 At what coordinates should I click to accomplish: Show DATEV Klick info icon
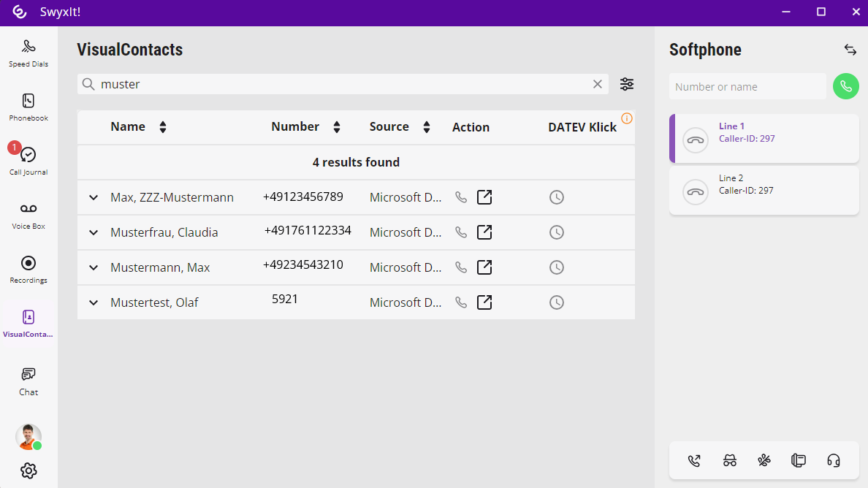click(x=627, y=118)
